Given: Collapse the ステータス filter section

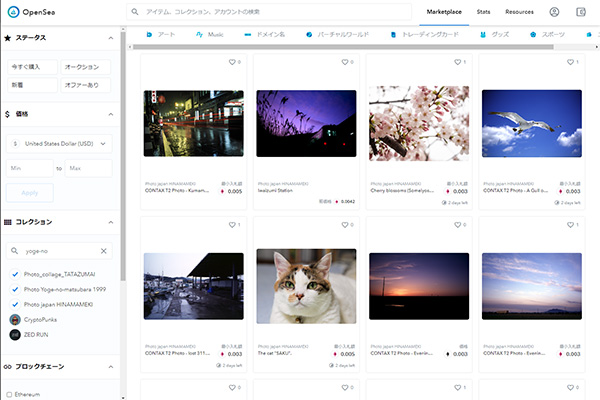Looking at the screenshot, I should click(x=110, y=37).
